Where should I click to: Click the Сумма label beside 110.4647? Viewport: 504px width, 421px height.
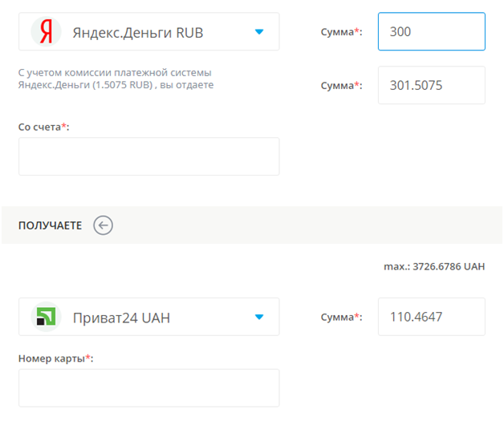[342, 317]
